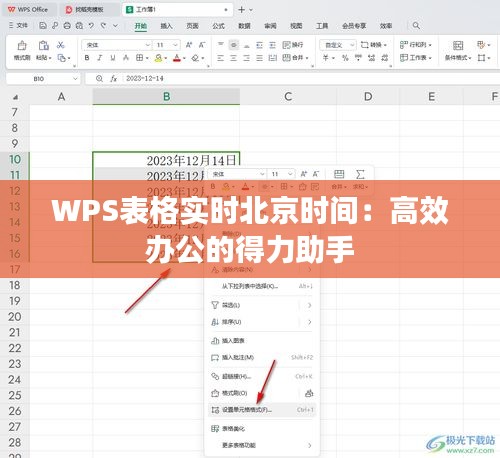Toggle bold formatting in the ribbon
Screen dimensions: 500x458
(x=87, y=58)
